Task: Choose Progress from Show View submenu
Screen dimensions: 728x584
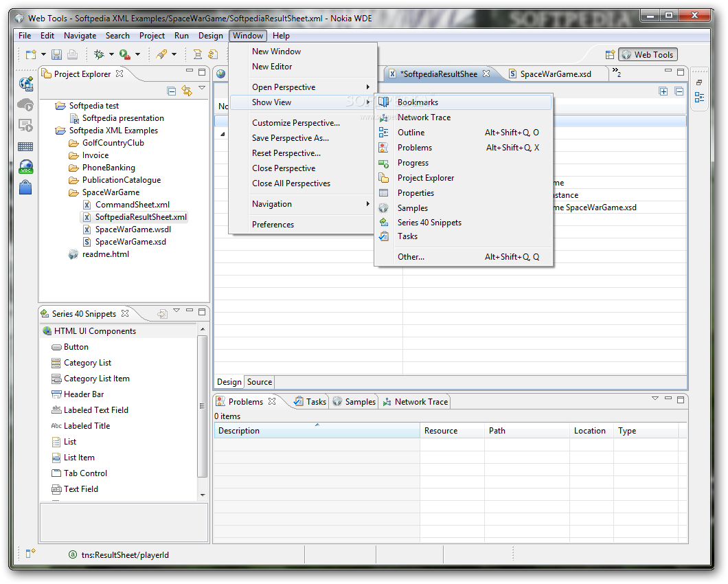Action: (x=464, y=163)
